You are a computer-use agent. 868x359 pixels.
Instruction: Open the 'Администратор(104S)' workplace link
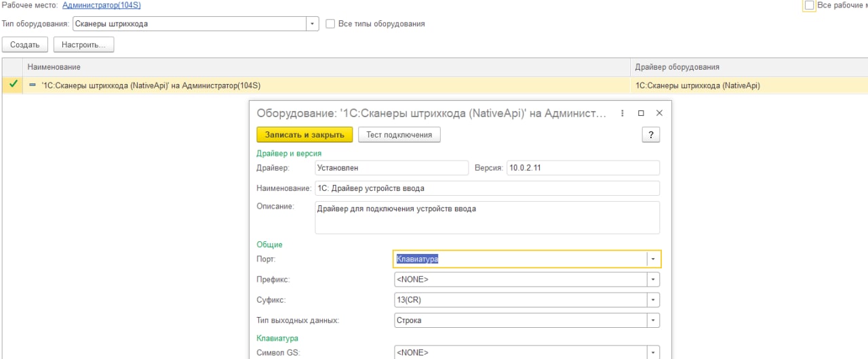click(x=102, y=5)
